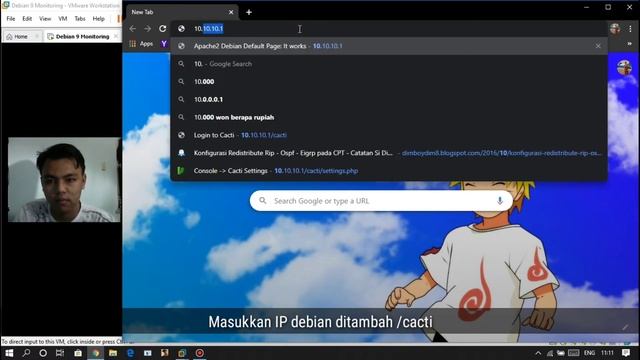Click the Chrome icon on the taskbar

(96, 353)
